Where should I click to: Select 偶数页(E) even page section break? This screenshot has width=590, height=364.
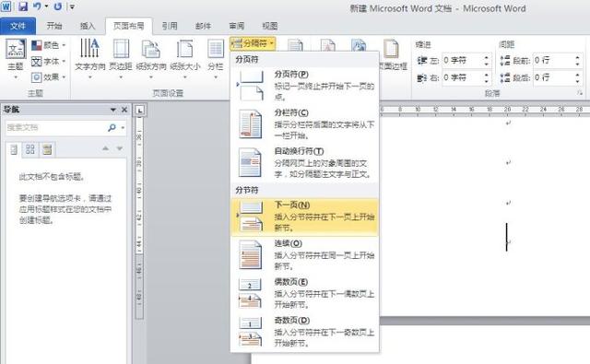305,293
